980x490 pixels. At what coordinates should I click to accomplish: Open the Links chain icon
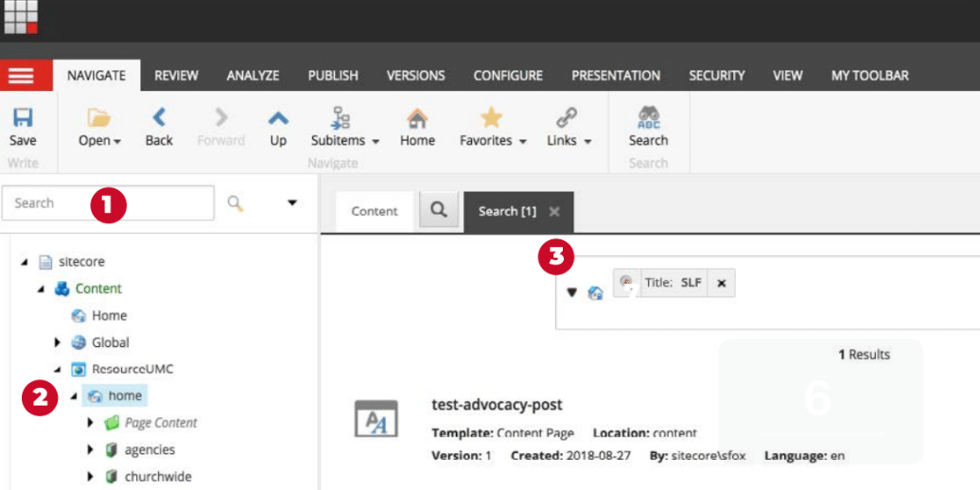[x=567, y=117]
